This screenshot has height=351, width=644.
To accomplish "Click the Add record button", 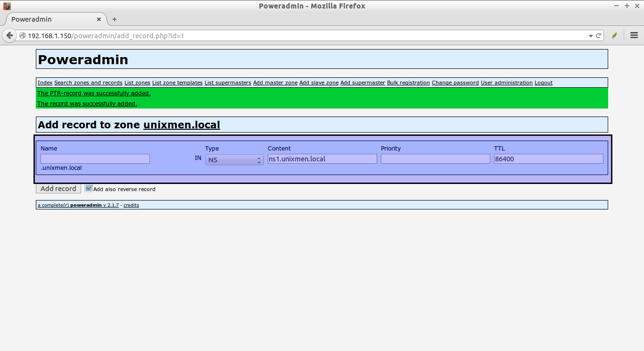I will coord(58,189).
